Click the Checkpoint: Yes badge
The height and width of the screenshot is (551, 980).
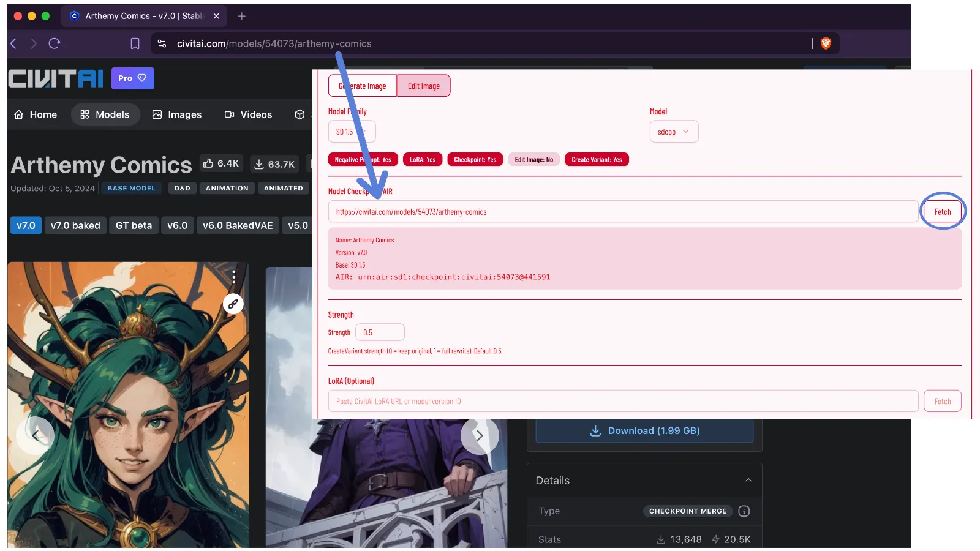(475, 160)
